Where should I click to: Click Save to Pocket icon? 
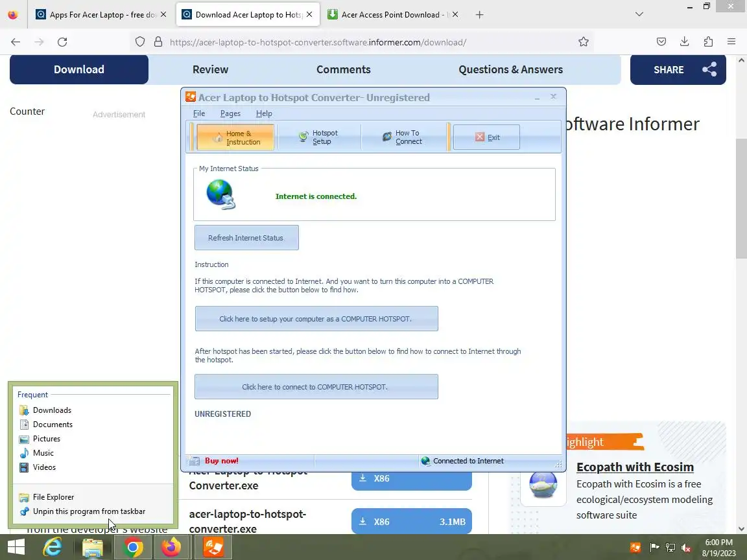click(661, 42)
